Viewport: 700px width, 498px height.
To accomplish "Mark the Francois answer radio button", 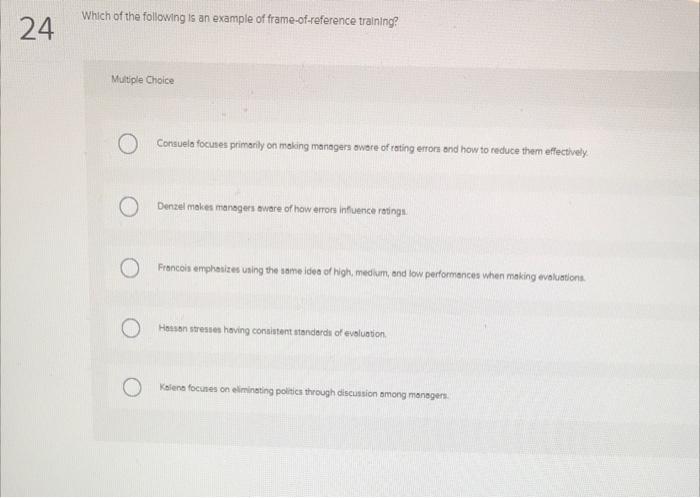I will pos(129,268).
